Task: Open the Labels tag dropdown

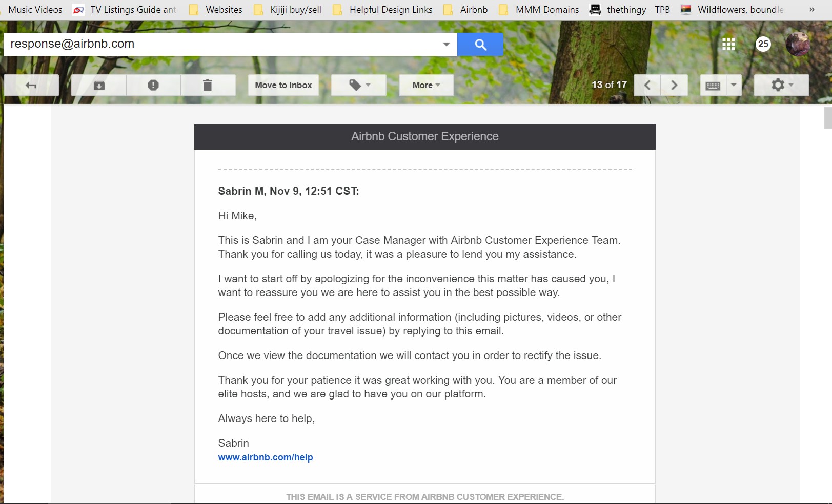Action: (359, 85)
